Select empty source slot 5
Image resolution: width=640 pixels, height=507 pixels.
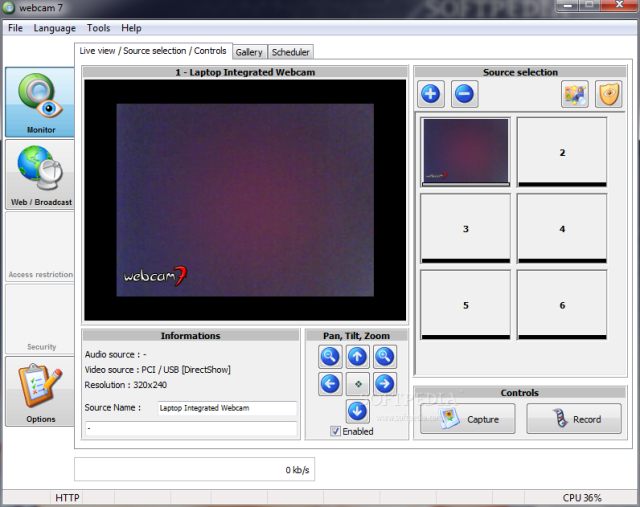466,305
